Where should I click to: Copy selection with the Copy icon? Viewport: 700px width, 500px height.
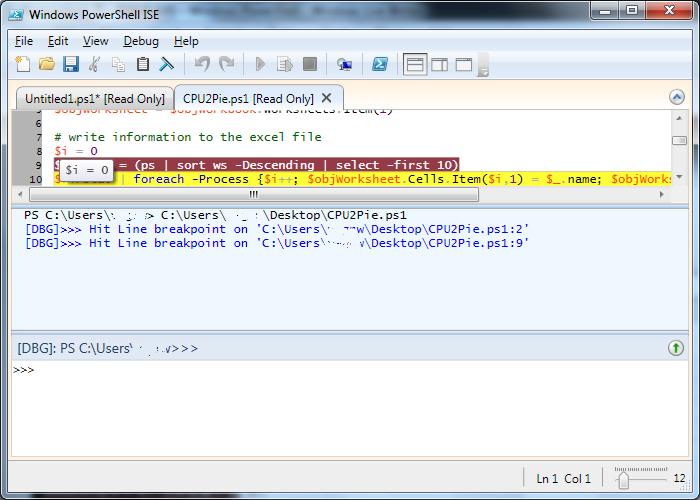coord(118,64)
